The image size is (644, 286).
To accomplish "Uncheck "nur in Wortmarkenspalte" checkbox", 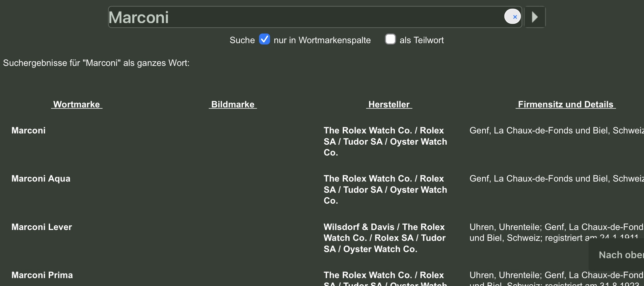I will point(264,39).
